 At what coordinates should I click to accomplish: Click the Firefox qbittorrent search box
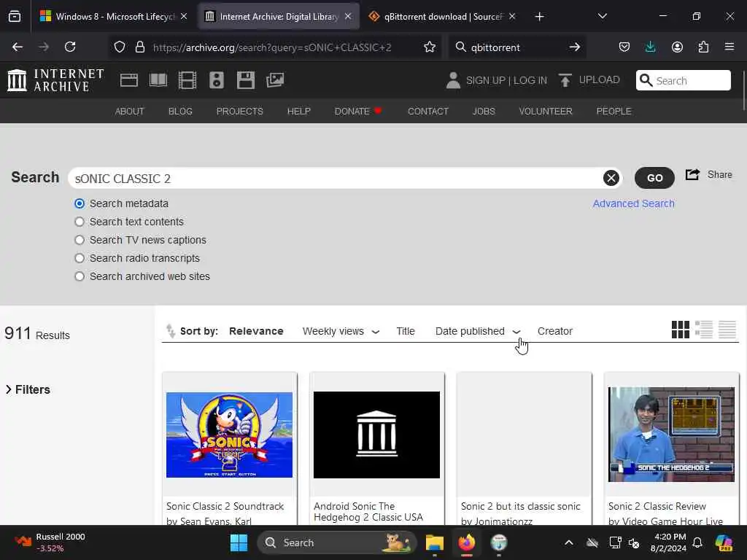[x=516, y=47]
